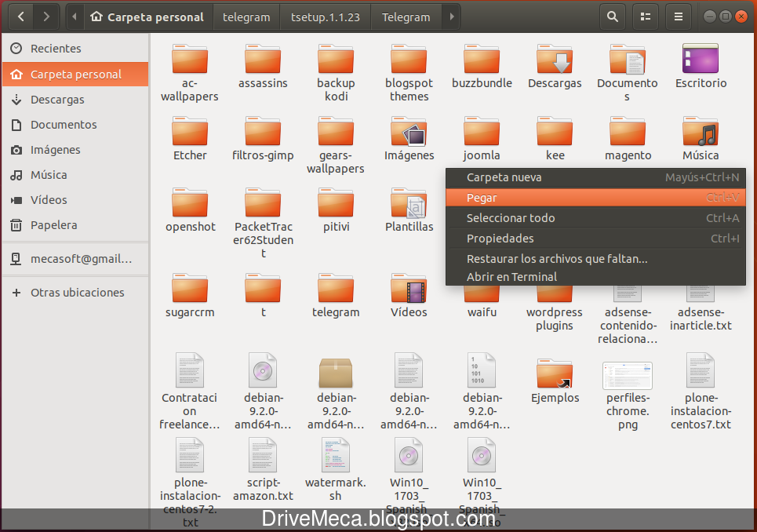Screen dimensions: 757x532
Task: Open the ac-wallpapers folder
Action: 190,60
